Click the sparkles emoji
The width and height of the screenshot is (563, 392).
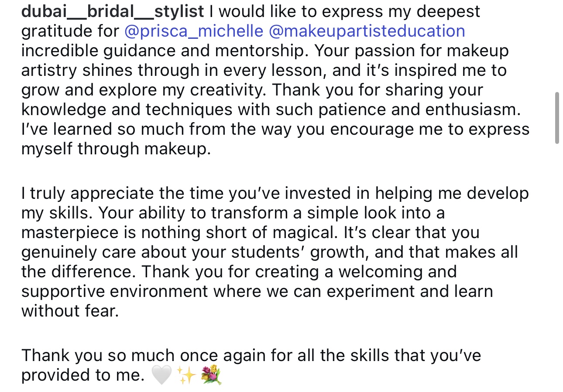point(186,375)
